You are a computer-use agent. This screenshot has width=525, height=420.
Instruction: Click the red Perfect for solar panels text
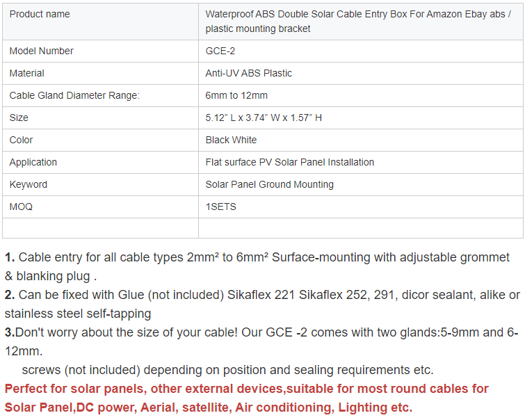point(246,398)
